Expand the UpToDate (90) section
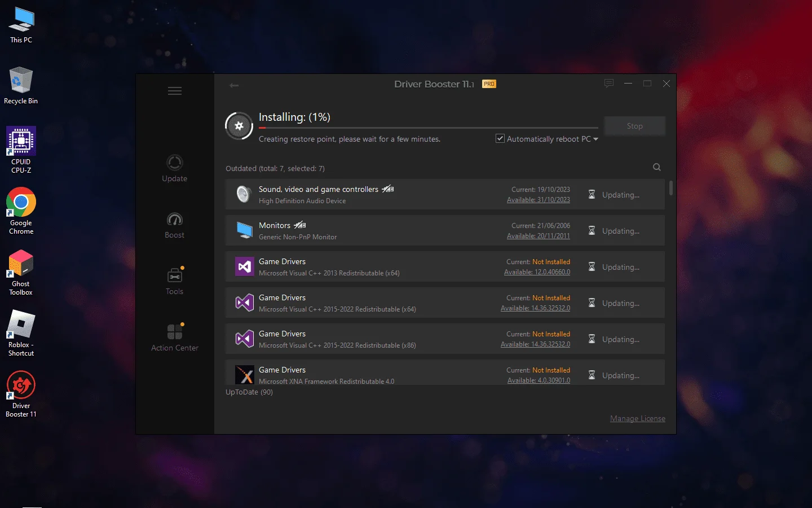This screenshot has width=812, height=508. tap(249, 392)
